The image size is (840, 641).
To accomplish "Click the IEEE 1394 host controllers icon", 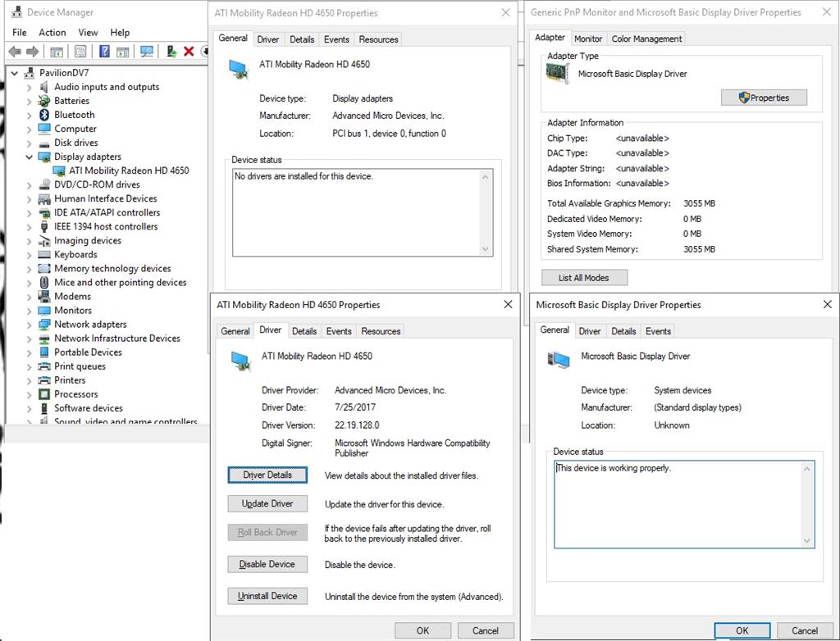I will tap(44, 226).
